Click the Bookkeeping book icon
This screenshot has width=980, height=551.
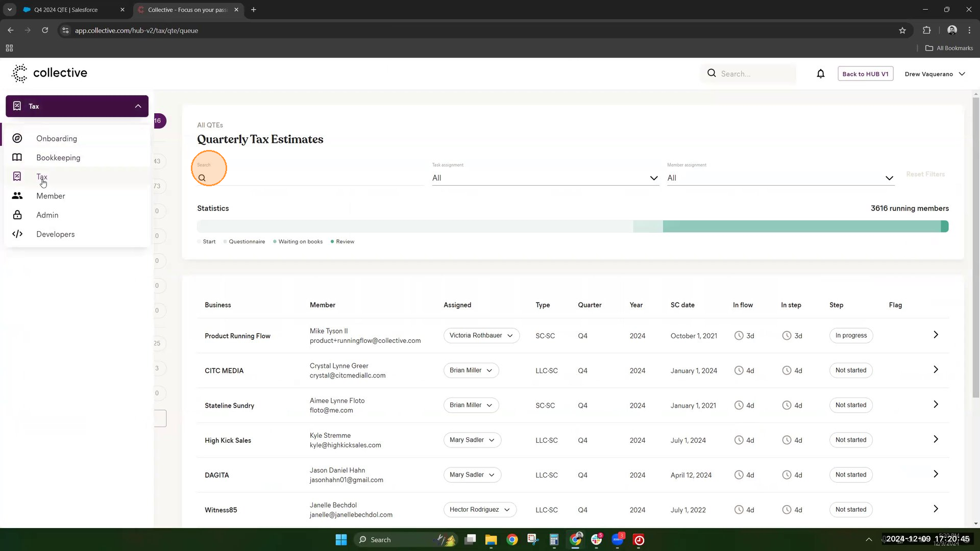(x=17, y=158)
